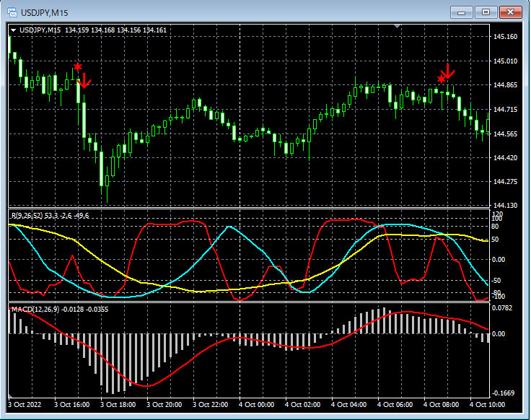Select the red down arrow near 3 Oct 16:00
Screen dimensions: 531x420
coord(84,80)
